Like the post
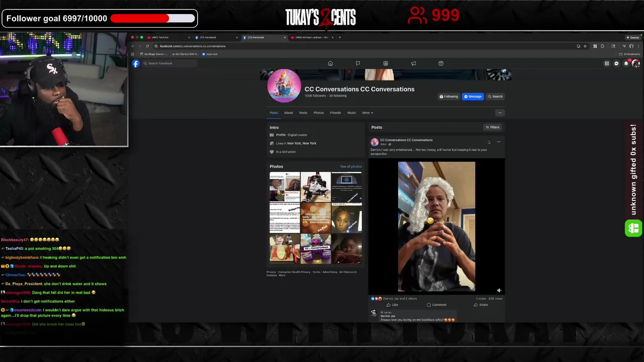The image size is (644, 362). point(392,305)
